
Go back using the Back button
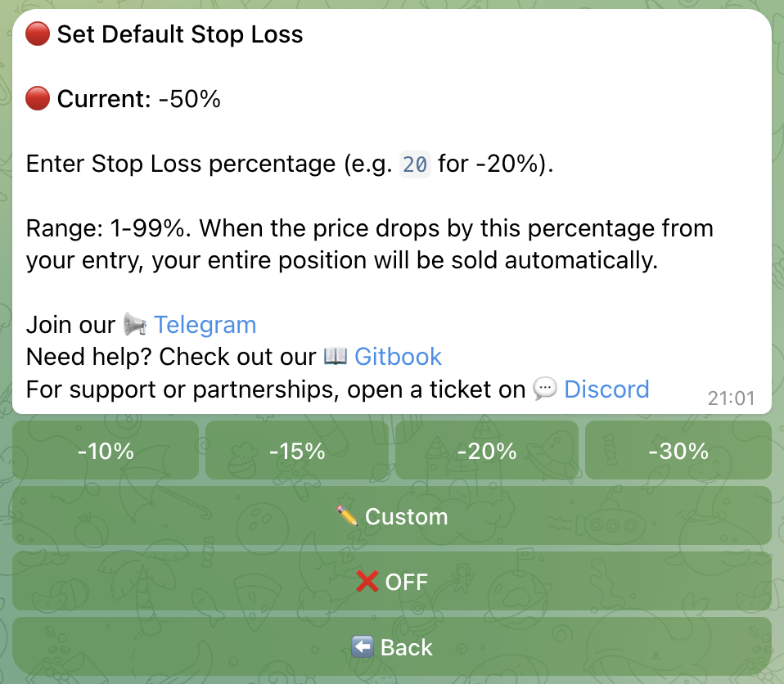[392, 646]
